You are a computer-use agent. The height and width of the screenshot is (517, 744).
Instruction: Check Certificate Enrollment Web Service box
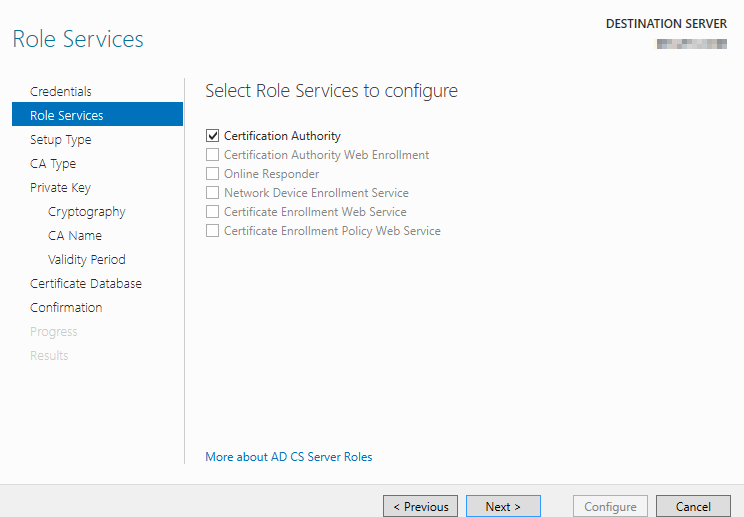coord(212,212)
